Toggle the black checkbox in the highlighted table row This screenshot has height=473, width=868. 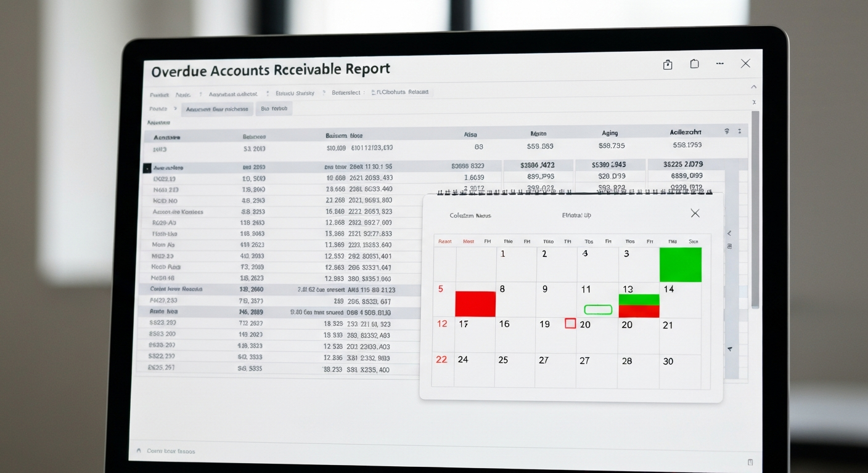point(147,168)
